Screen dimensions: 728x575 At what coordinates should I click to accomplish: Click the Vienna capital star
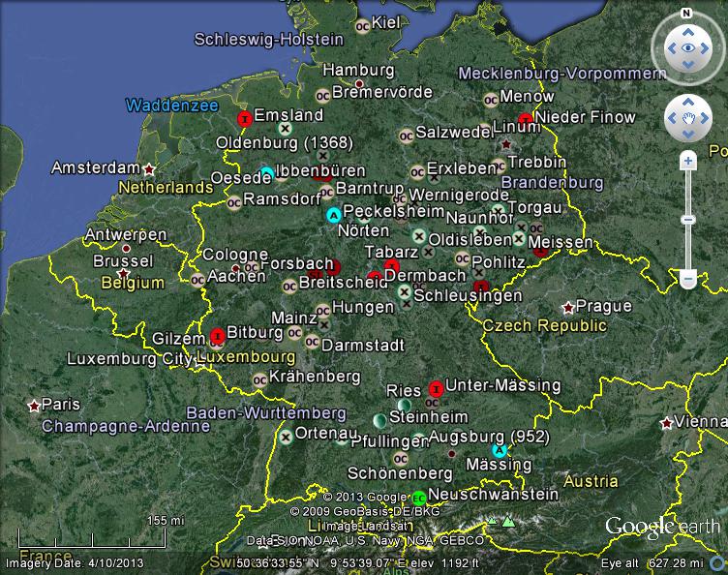[x=667, y=423]
